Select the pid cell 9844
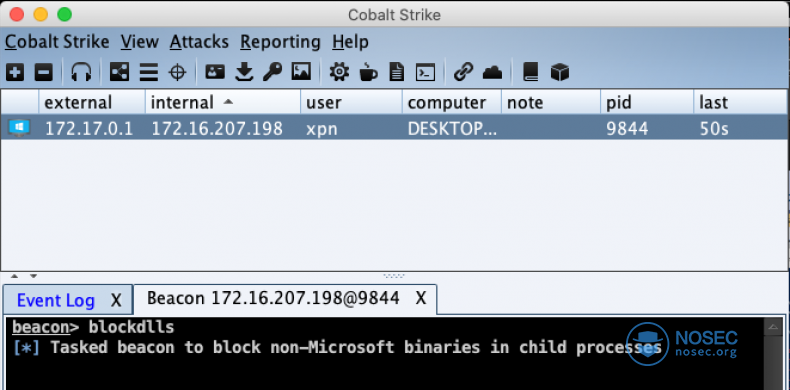790x390 pixels. click(627, 129)
